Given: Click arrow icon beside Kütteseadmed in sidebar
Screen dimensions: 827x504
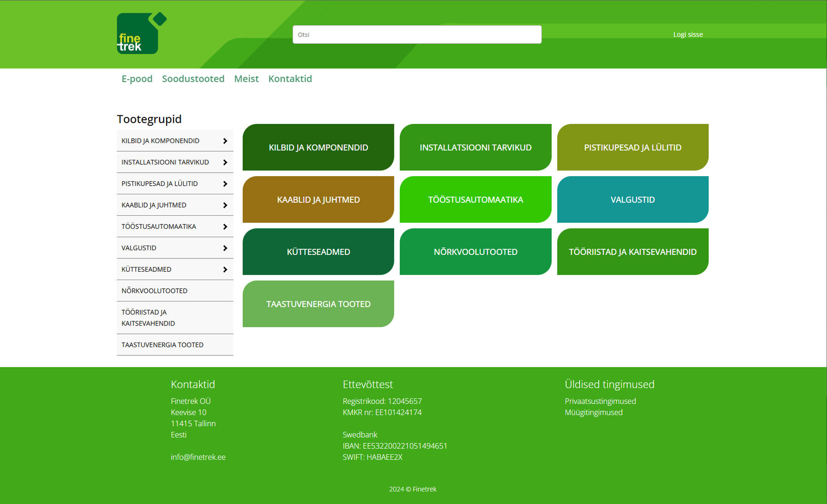Looking at the screenshot, I should pos(225,270).
